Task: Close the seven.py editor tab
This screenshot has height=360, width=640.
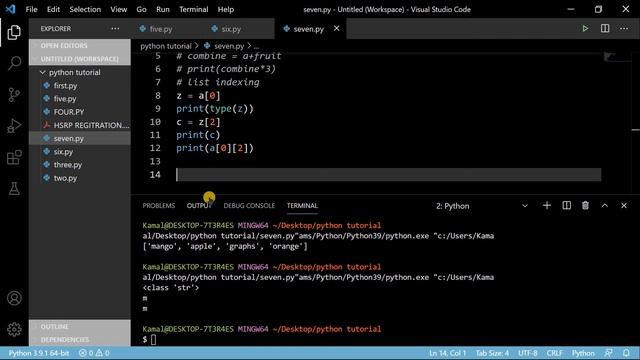Action: (x=336, y=29)
